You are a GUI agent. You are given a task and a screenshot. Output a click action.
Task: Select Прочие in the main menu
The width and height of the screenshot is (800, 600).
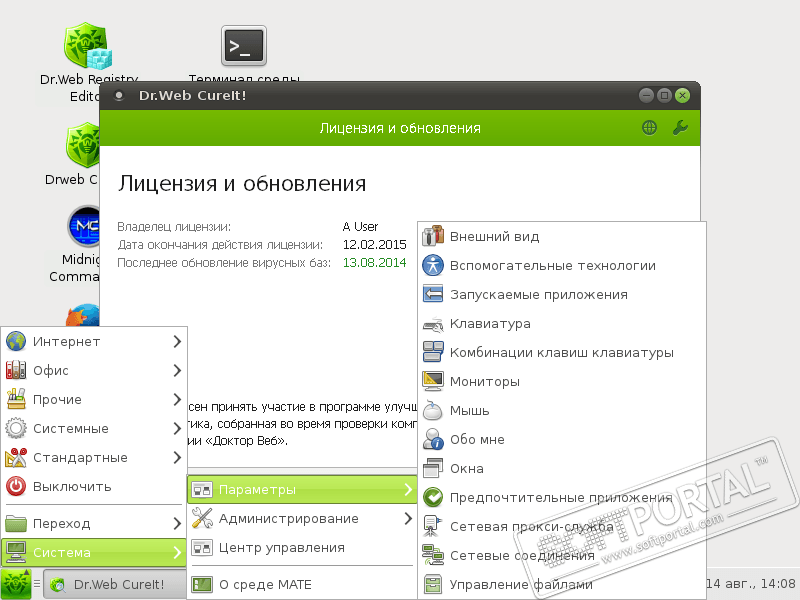tap(94, 399)
